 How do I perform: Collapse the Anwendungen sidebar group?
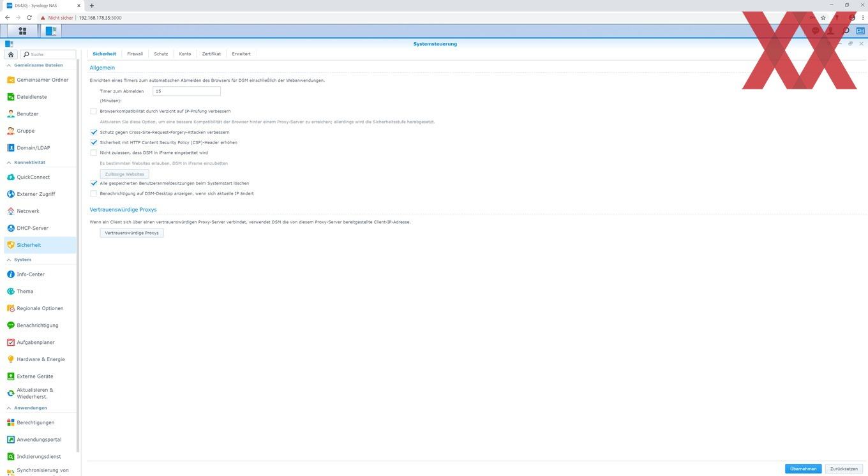point(8,408)
